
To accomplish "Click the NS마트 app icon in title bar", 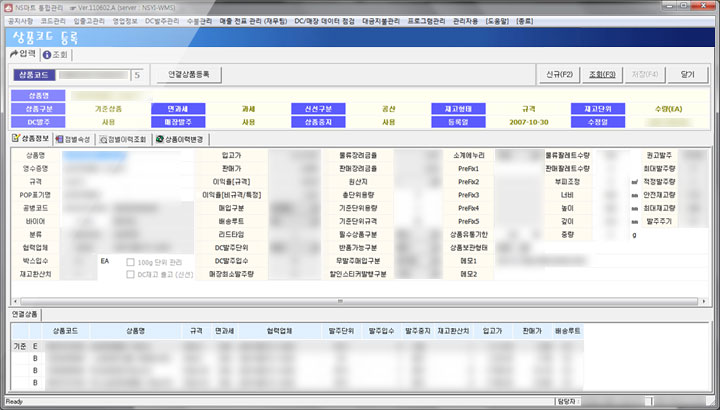I will pos(9,7).
